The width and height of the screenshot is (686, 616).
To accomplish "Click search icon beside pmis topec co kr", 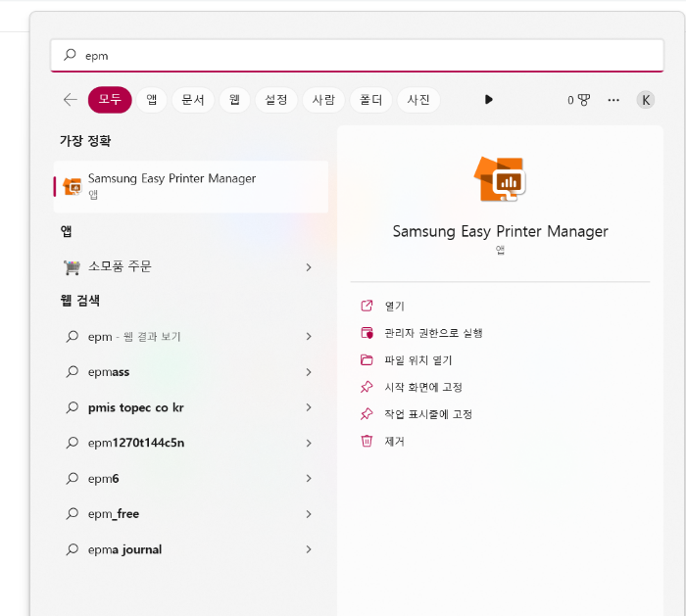I will pos(72,407).
